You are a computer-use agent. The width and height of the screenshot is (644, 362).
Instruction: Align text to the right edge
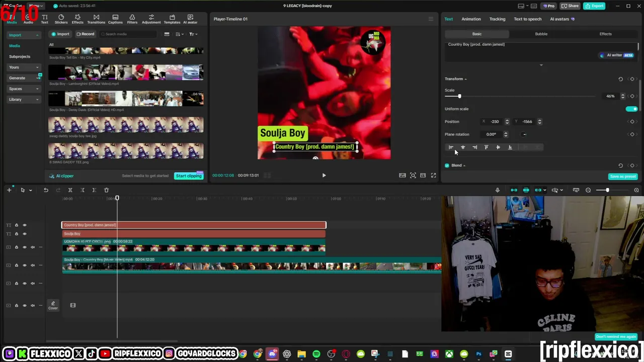coord(474,147)
